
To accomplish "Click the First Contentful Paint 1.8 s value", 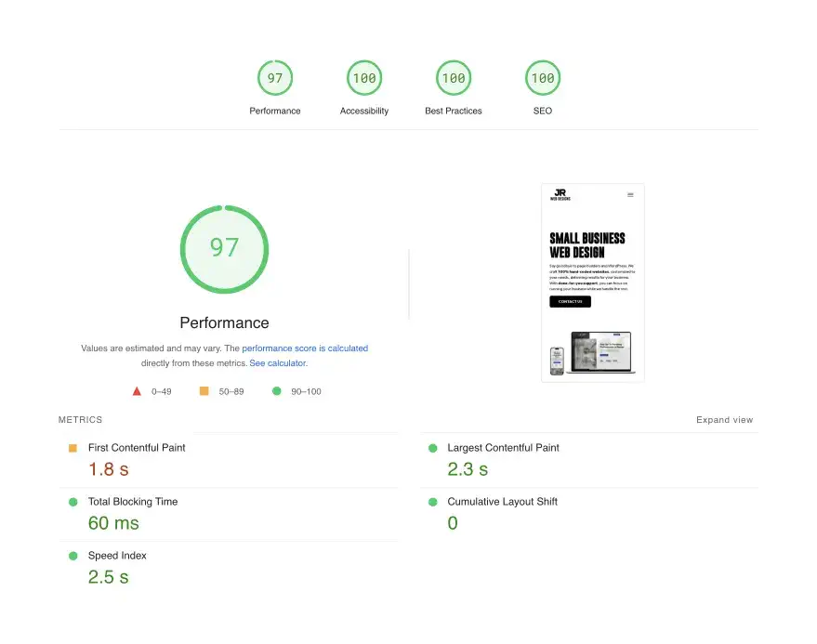I will (109, 469).
